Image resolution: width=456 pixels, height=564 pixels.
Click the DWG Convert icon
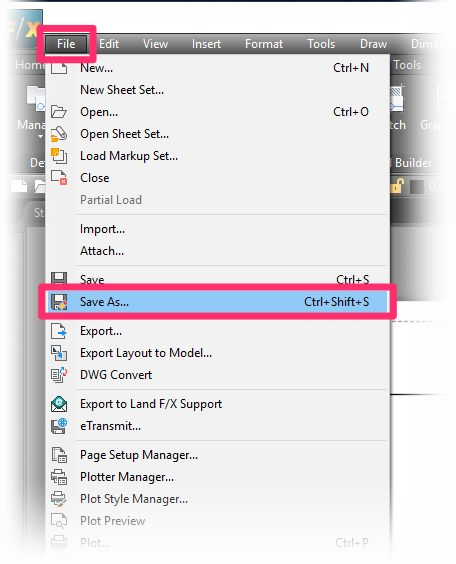click(x=59, y=375)
